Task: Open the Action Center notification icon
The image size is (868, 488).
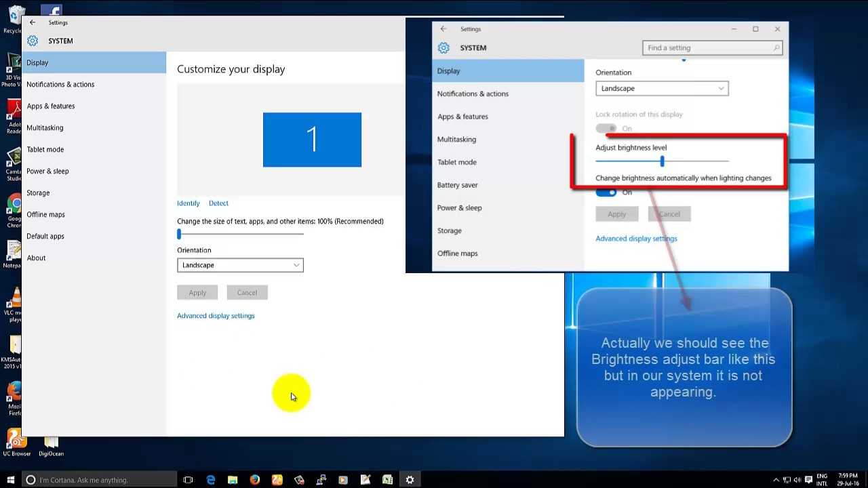Action: pos(808,480)
